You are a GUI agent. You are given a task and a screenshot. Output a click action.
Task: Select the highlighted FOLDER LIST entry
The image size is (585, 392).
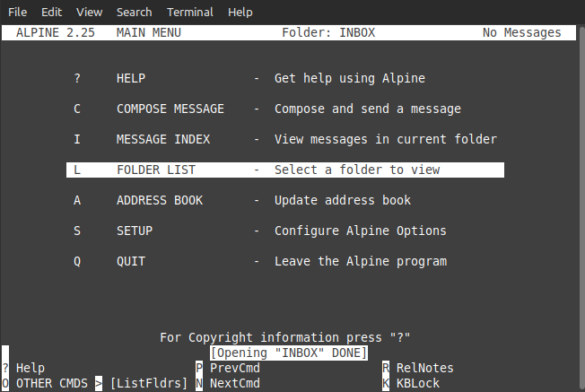(285, 170)
